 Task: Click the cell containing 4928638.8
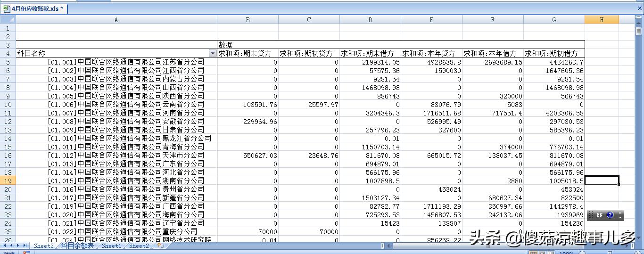(x=431, y=62)
